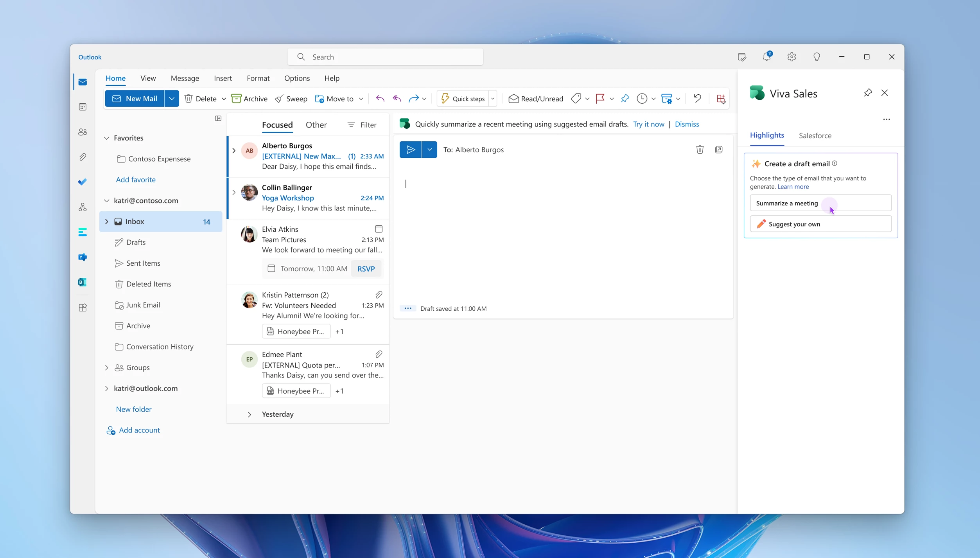
Task: Open the Filter menu for messages
Action: pos(362,125)
